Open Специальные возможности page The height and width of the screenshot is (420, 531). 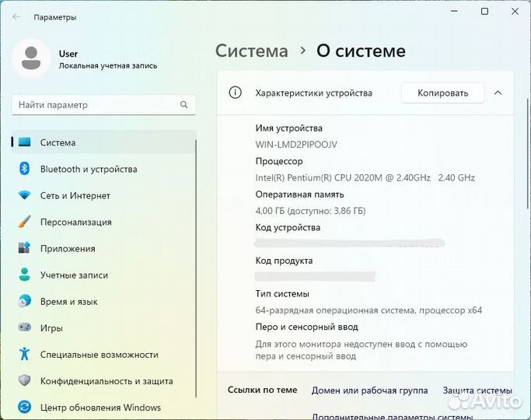tap(103, 355)
